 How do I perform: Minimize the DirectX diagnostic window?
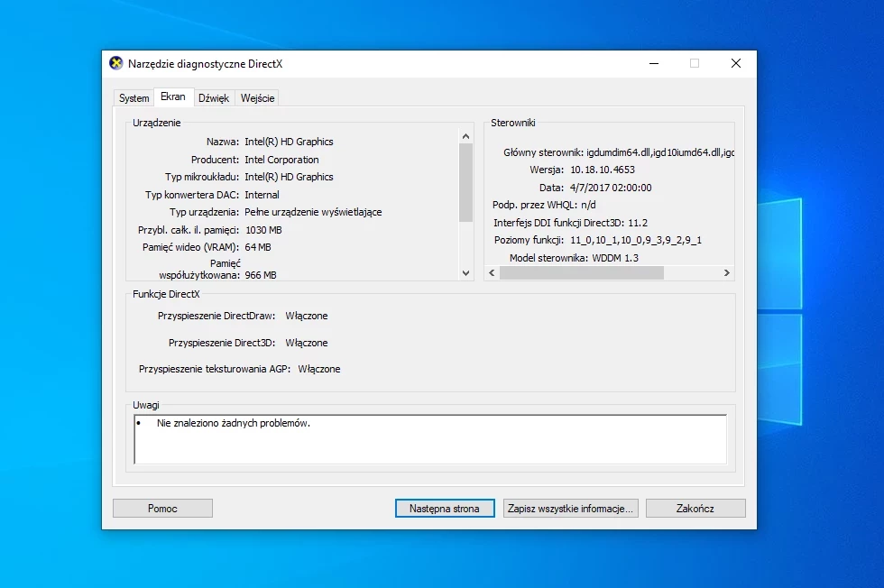click(654, 63)
